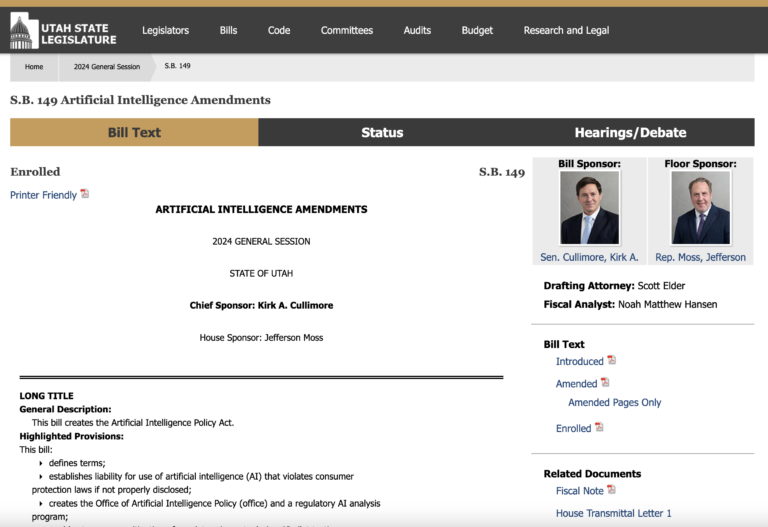Open the Legislators menu
768x527 pixels.
(166, 30)
